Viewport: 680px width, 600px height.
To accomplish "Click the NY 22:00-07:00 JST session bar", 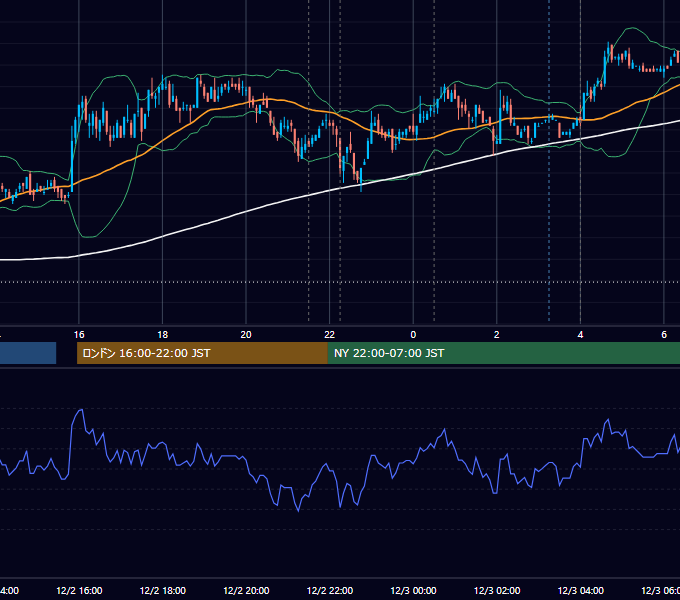I will (x=503, y=353).
